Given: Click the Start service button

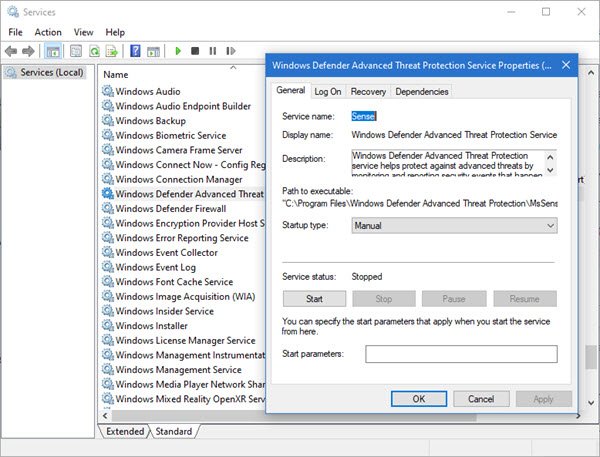Looking at the screenshot, I should pos(314,298).
